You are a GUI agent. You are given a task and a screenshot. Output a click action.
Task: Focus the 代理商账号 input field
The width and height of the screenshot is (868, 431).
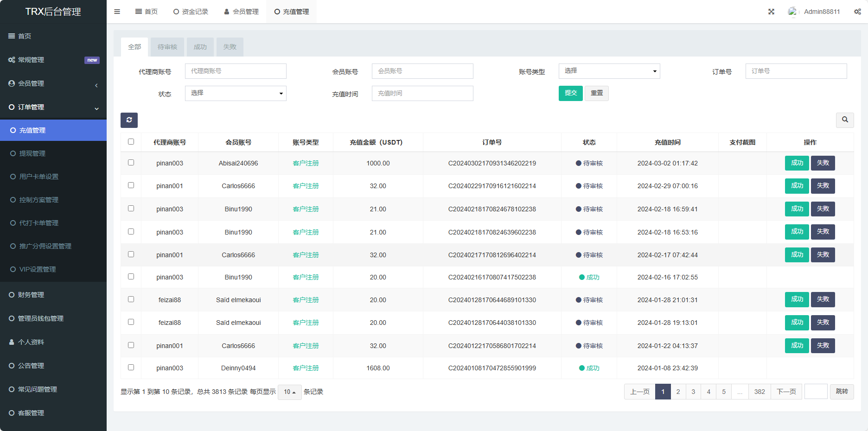236,71
